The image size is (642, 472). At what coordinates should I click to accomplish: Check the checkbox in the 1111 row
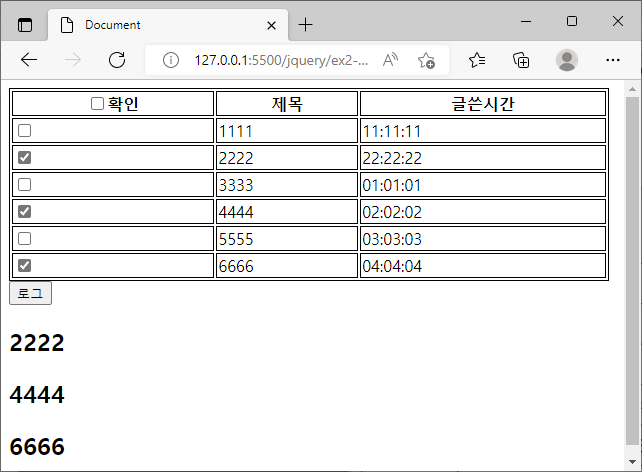click(25, 131)
